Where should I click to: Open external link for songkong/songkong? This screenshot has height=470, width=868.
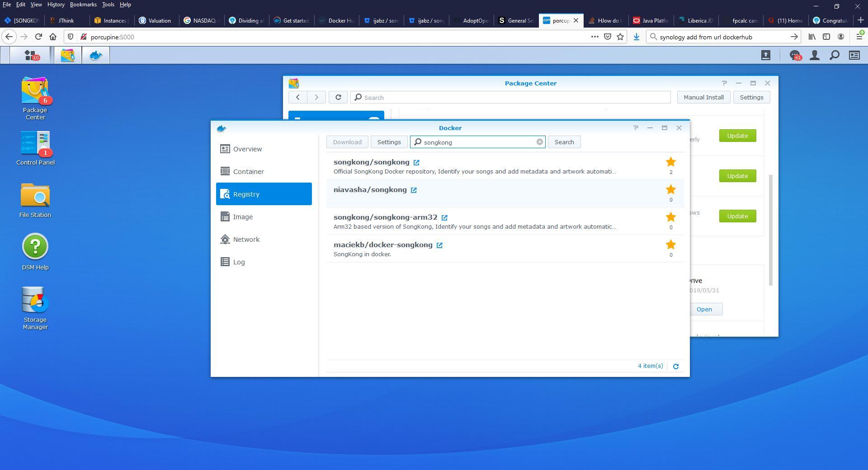pyautogui.click(x=416, y=163)
